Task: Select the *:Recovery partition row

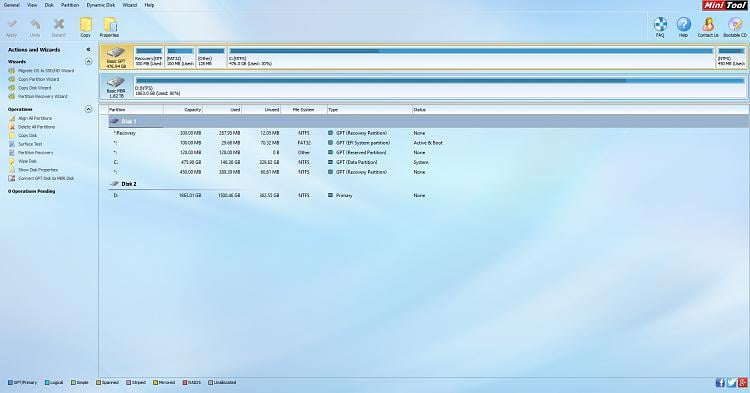Action: coord(429,133)
